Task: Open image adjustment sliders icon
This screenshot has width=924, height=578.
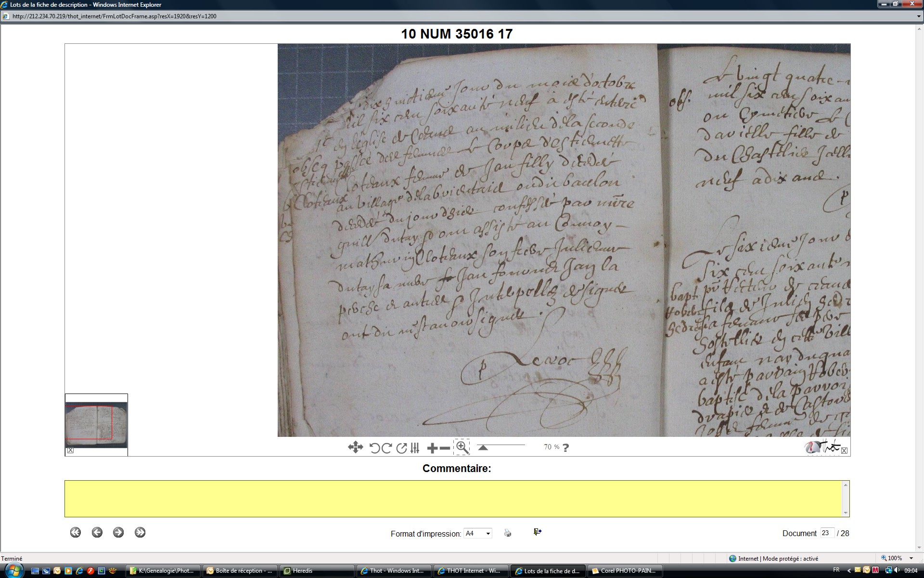Action: (415, 448)
